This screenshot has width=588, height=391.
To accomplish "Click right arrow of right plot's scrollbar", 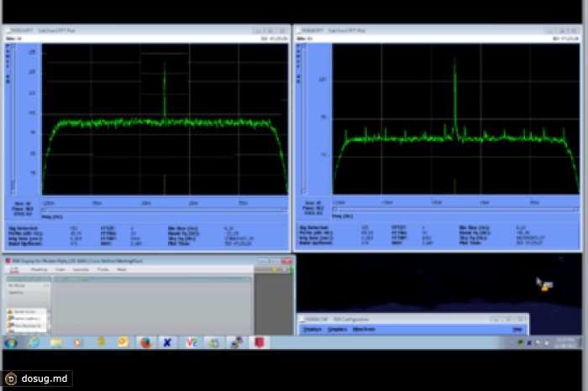I will coord(576,210).
